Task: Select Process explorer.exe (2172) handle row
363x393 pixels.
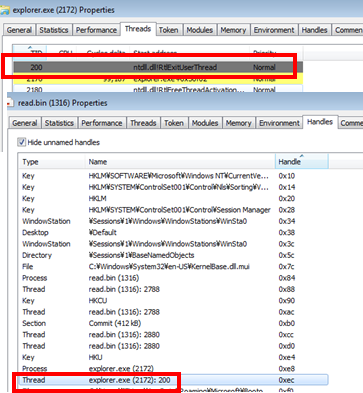Action: (x=173, y=368)
